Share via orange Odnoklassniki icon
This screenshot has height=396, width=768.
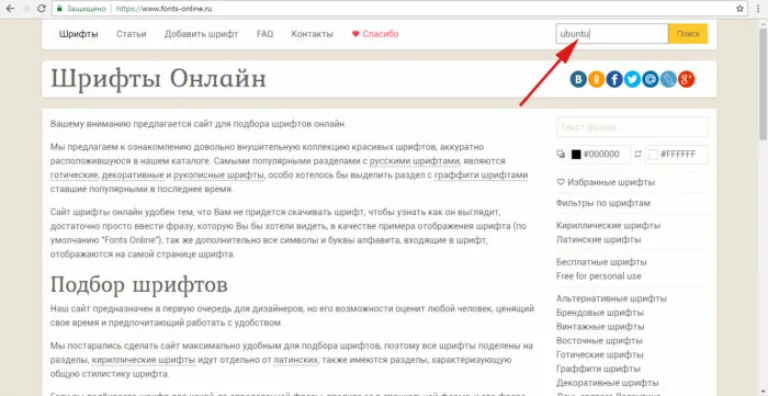(596, 79)
